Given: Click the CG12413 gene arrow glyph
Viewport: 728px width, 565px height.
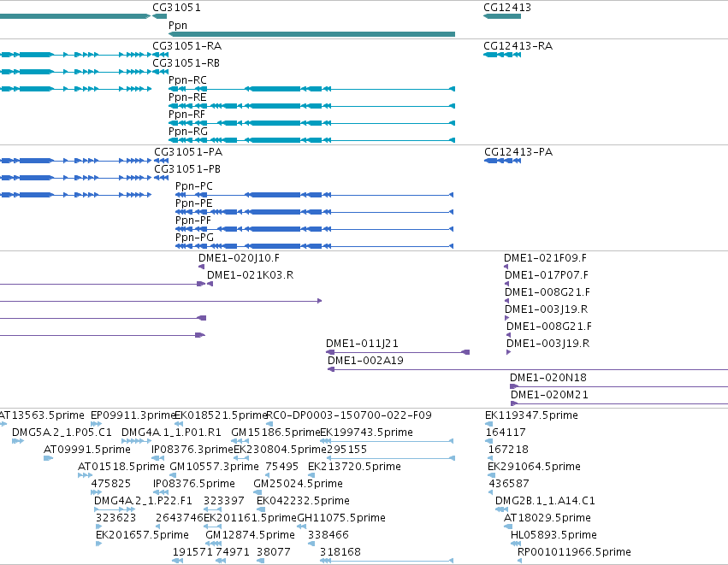Looking at the screenshot, I should point(502,16).
